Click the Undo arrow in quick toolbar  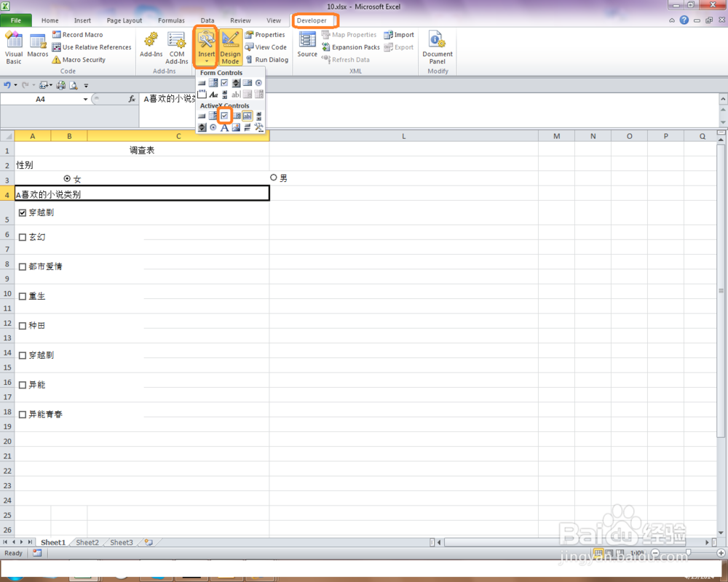(7, 85)
